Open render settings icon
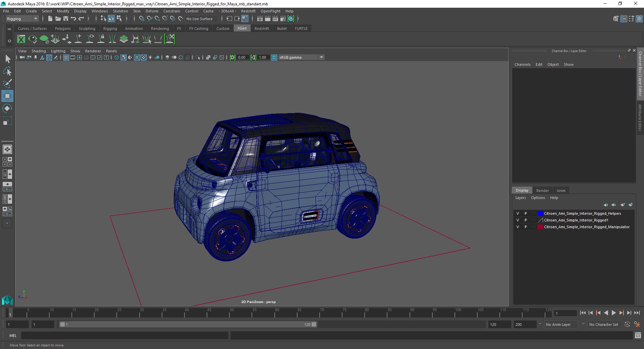Image resolution: width=644 pixels, height=349 pixels. (283, 19)
